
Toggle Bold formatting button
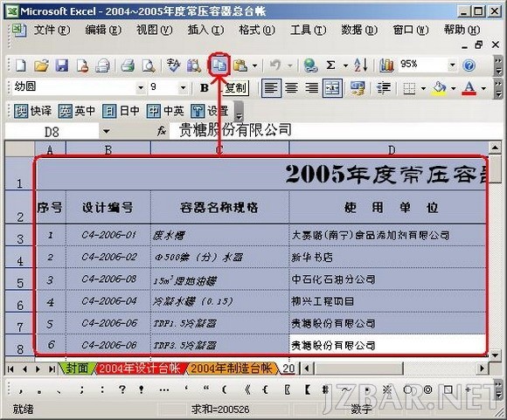click(204, 87)
